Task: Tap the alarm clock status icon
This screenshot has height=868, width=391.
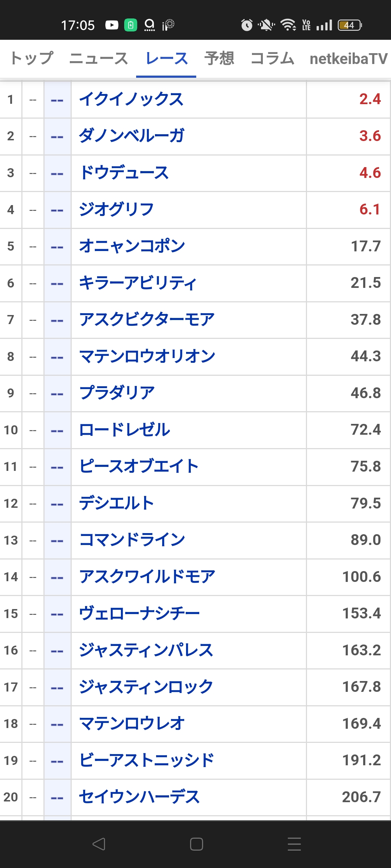Action: (247, 25)
